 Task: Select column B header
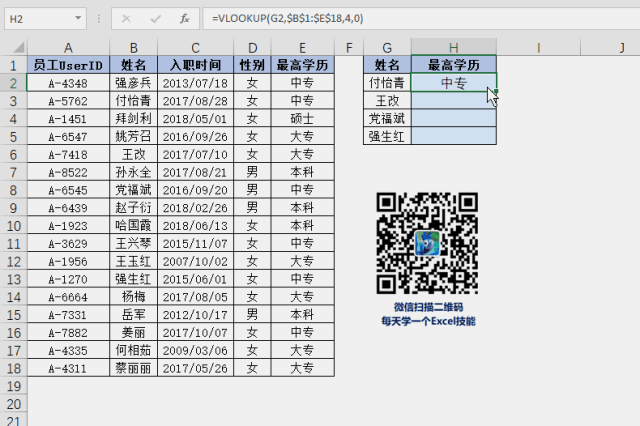133,48
